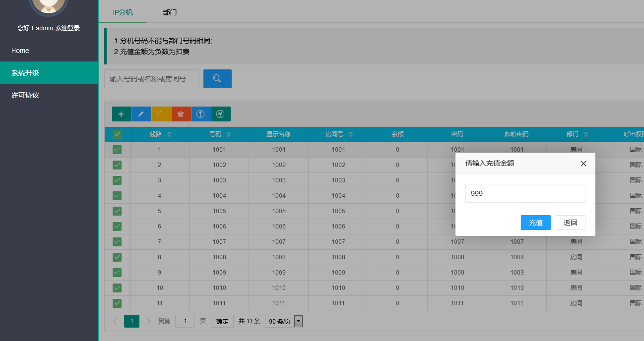The height and width of the screenshot is (341, 644).
Task: Sort table by 房间号 column arrows
Action: click(351, 134)
